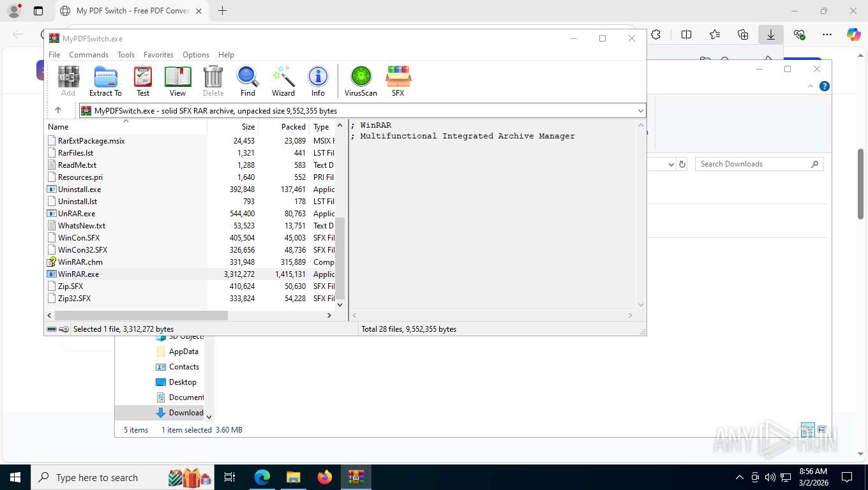This screenshot has height=490, width=868.
Task: Open Edge extensions puzzle icon
Action: pyautogui.click(x=655, y=34)
